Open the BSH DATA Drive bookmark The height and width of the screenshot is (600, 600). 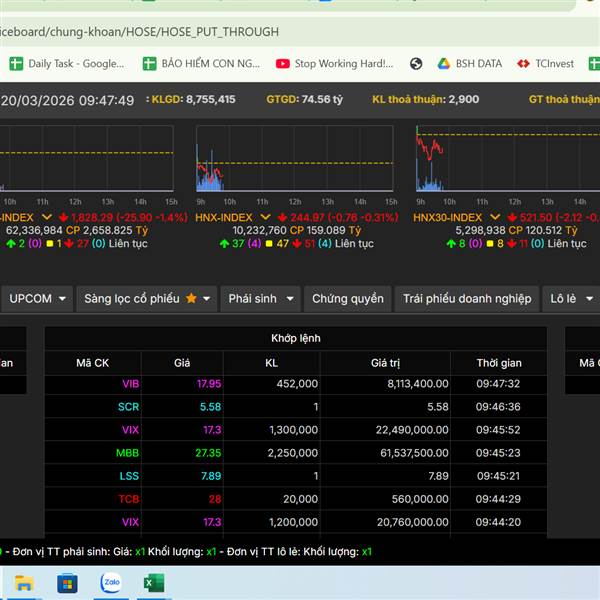click(x=470, y=64)
